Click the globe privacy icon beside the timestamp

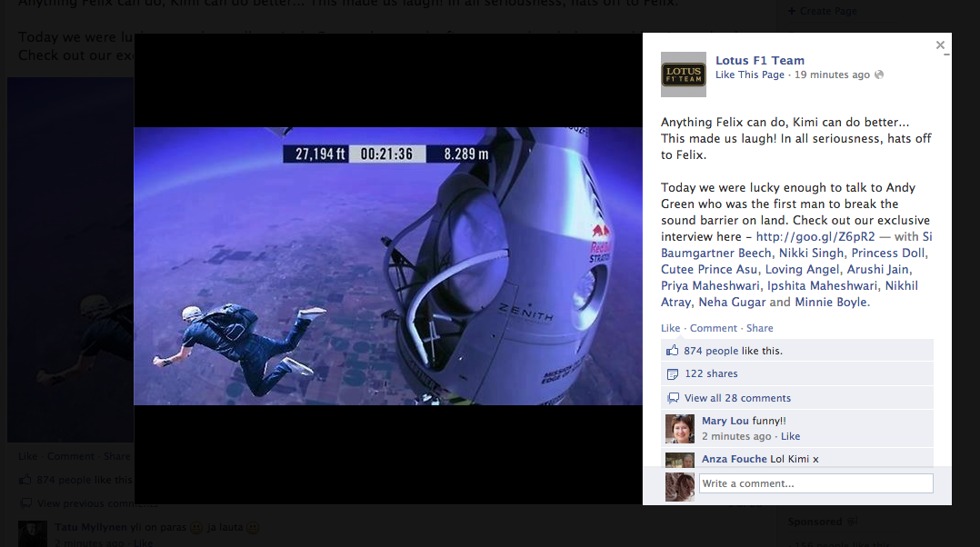[x=879, y=75]
